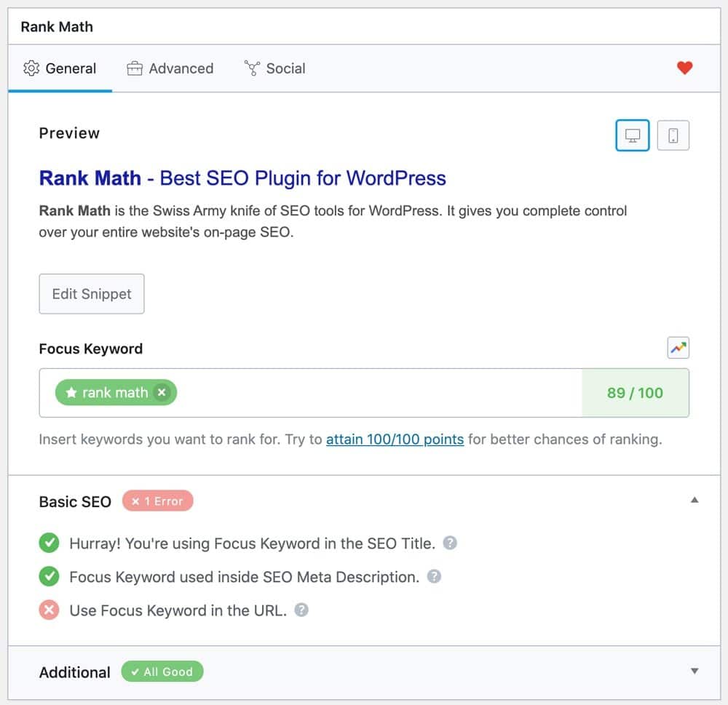728x705 pixels.
Task: Click the red heart icon
Action: click(684, 68)
